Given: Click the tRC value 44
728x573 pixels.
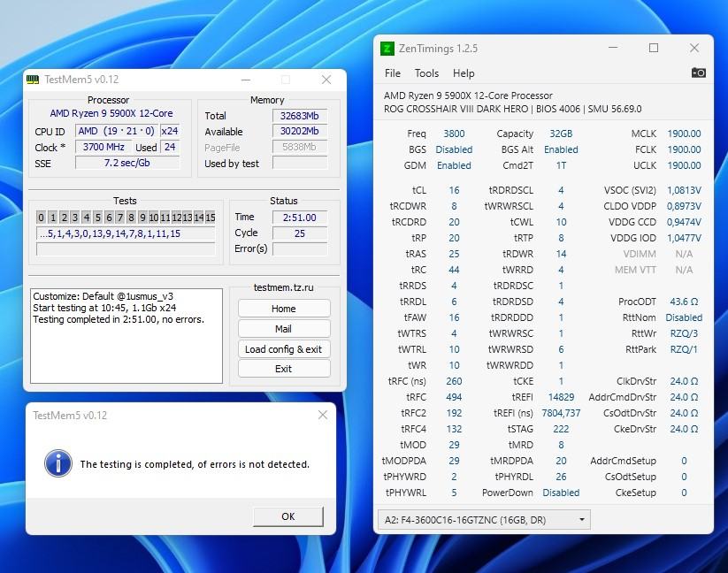Looking at the screenshot, I should click(454, 270).
